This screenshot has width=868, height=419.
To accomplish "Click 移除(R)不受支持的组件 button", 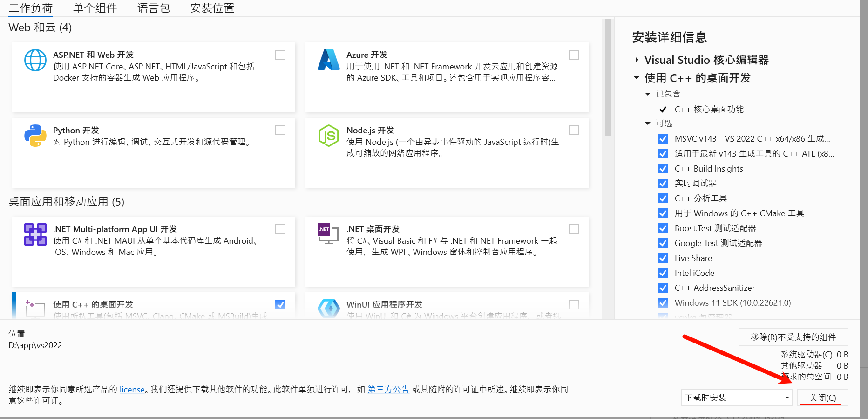I will tap(793, 337).
